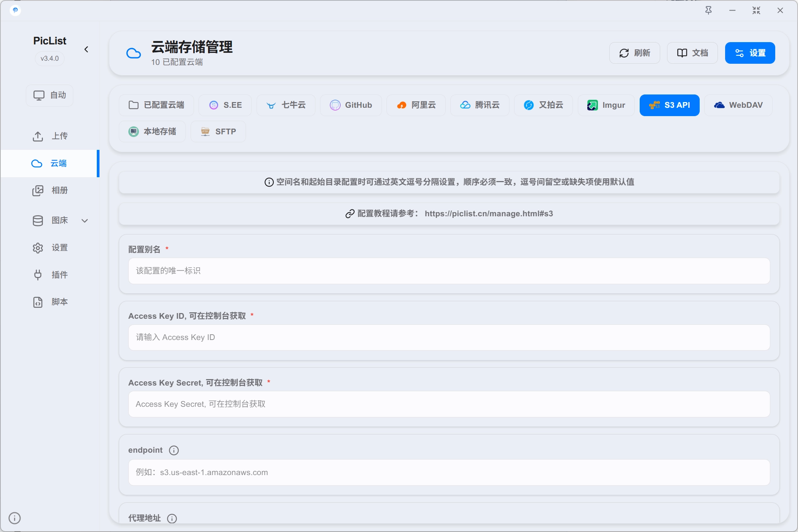Click the monitor icon on 自动 button
This screenshot has height=532, width=798.
[x=39, y=95]
